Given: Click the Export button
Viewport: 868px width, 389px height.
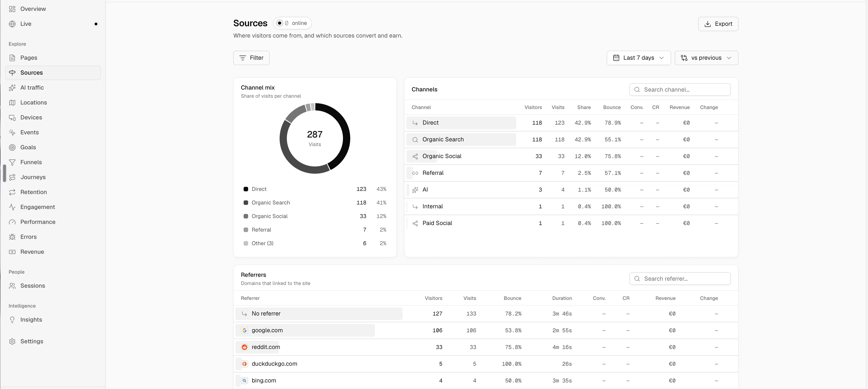Looking at the screenshot, I should (718, 24).
